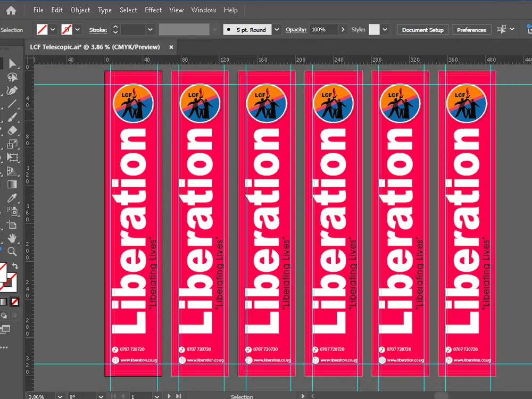Viewport: 532px width, 399px height.
Task: Switch to LCF Telescopic.ai document tab
Action: pos(95,47)
